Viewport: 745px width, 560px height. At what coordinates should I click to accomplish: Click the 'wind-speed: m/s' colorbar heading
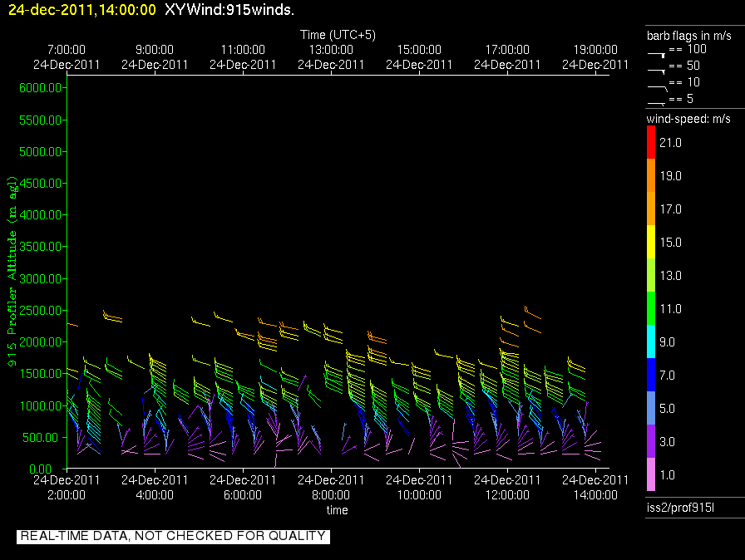click(688, 119)
